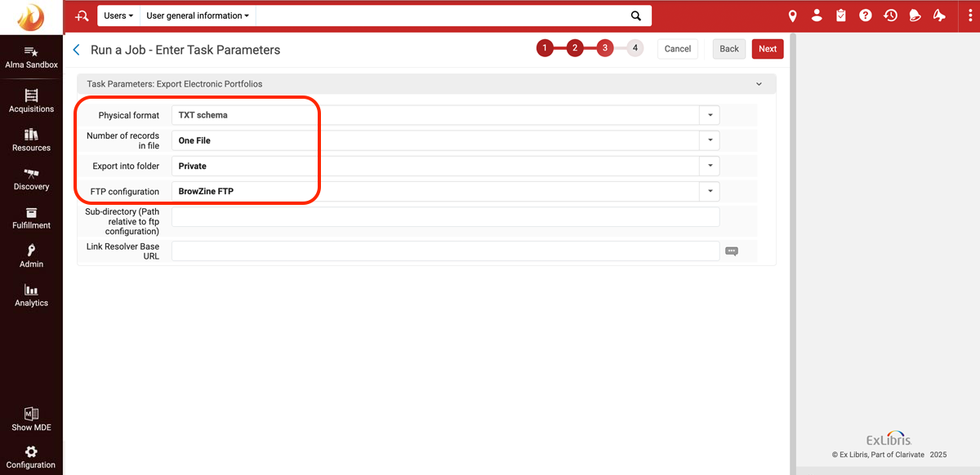Open the help question mark icon
Image resolution: width=980 pixels, height=475 pixels.
pos(866,16)
